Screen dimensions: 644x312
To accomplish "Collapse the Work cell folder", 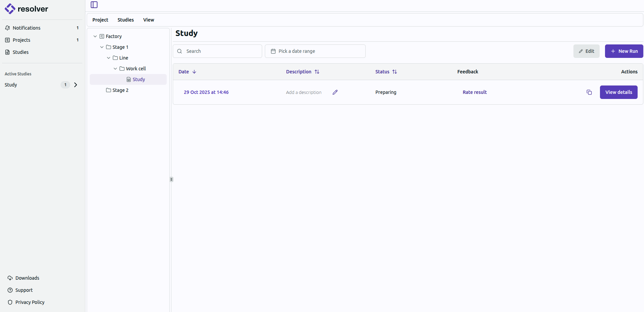I will click(115, 69).
